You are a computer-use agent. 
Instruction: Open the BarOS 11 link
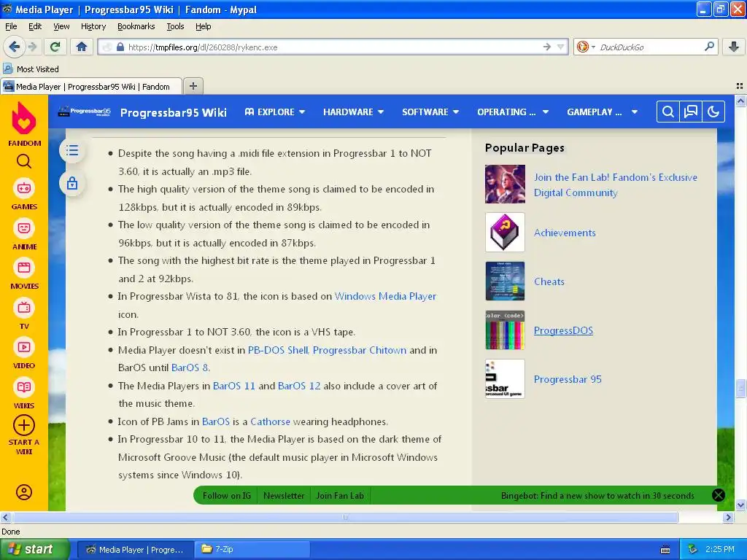pyautogui.click(x=234, y=386)
